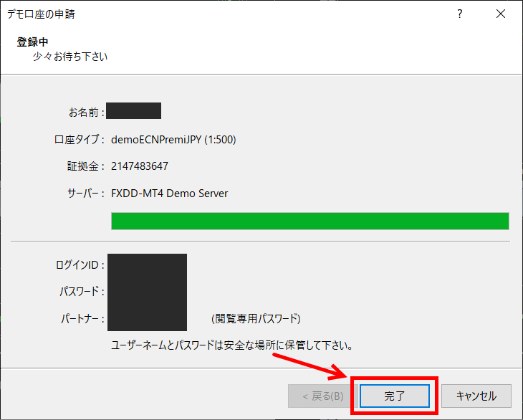The width and height of the screenshot is (523, 420).
Task: Cancel registration with the キャンセル button
Action: tap(476, 396)
